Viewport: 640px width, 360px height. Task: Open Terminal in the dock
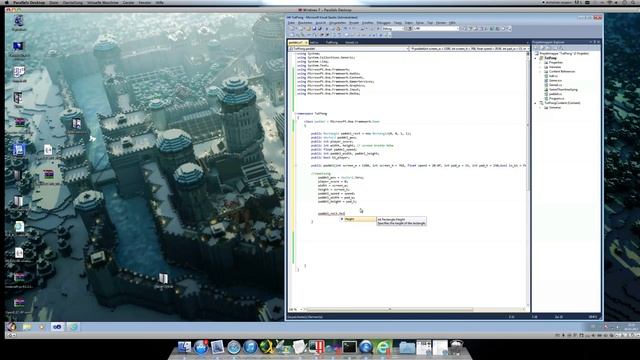349,347
